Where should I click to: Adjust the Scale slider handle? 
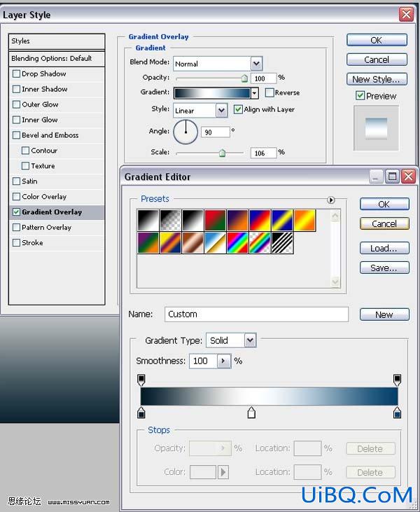tap(222, 153)
